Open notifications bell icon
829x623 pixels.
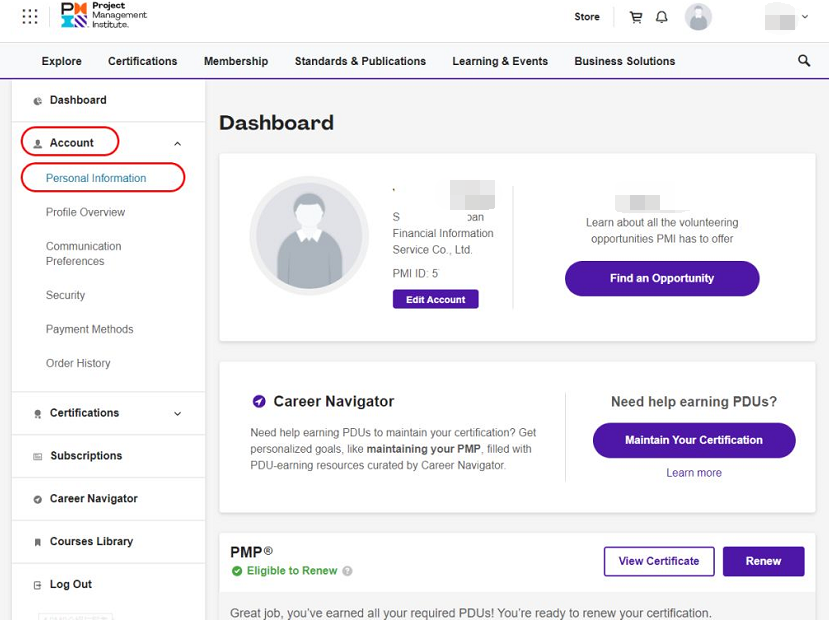click(x=661, y=17)
